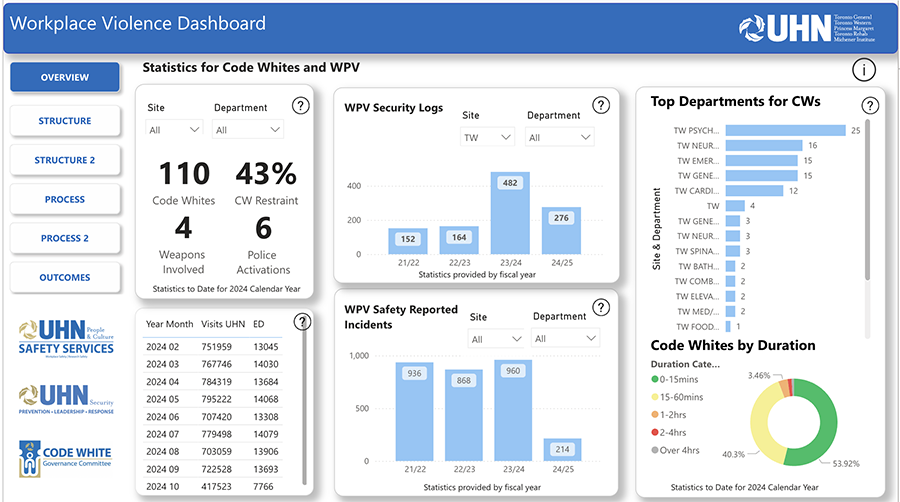Viewport: 900px width, 502px height.
Task: Click help icon on the visits table
Action: pos(302,321)
